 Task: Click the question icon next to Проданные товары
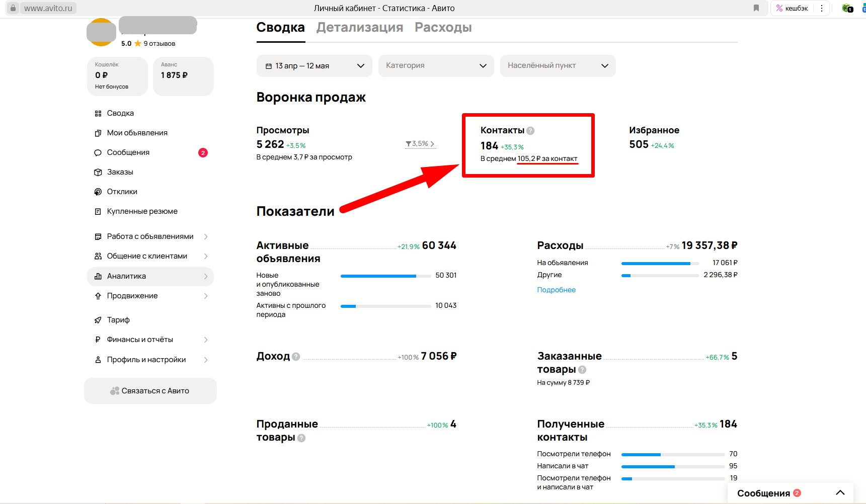[301, 438]
